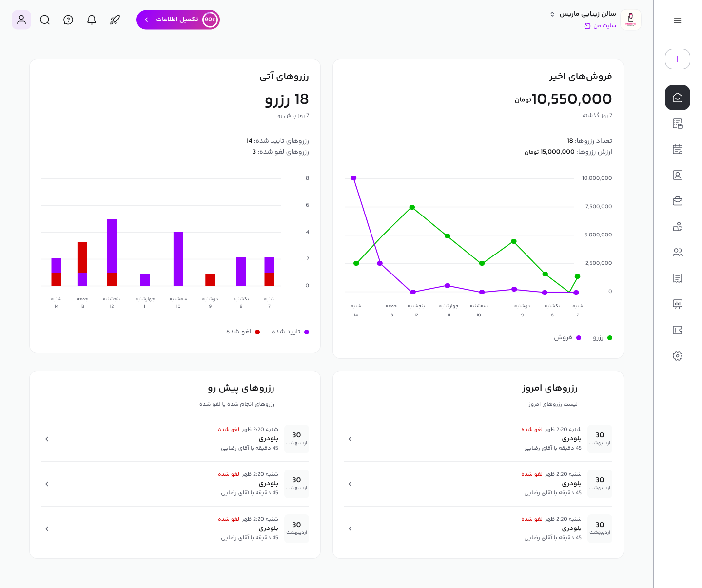This screenshot has width=702, height=588.
Task: Click the rocket icon in top bar
Action: pyautogui.click(x=115, y=20)
